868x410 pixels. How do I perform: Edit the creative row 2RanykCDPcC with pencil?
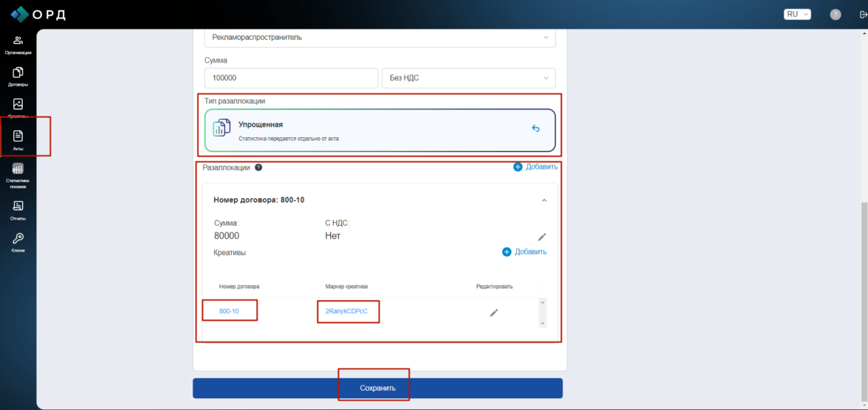pos(494,313)
